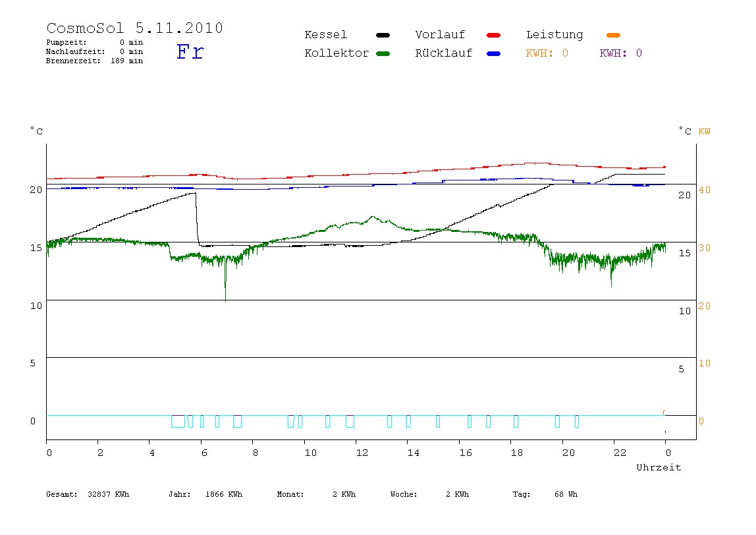
Task: Select the "32837 KWh" total value
Action: (x=109, y=494)
